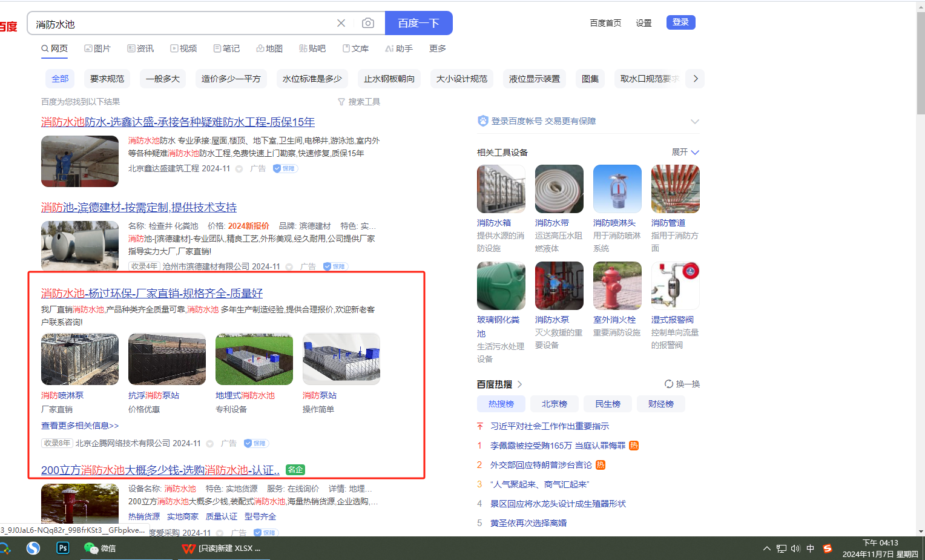Open hot topic 李佩霞被控受贿165万
Image resolution: width=925 pixels, height=560 pixels.
click(x=558, y=446)
